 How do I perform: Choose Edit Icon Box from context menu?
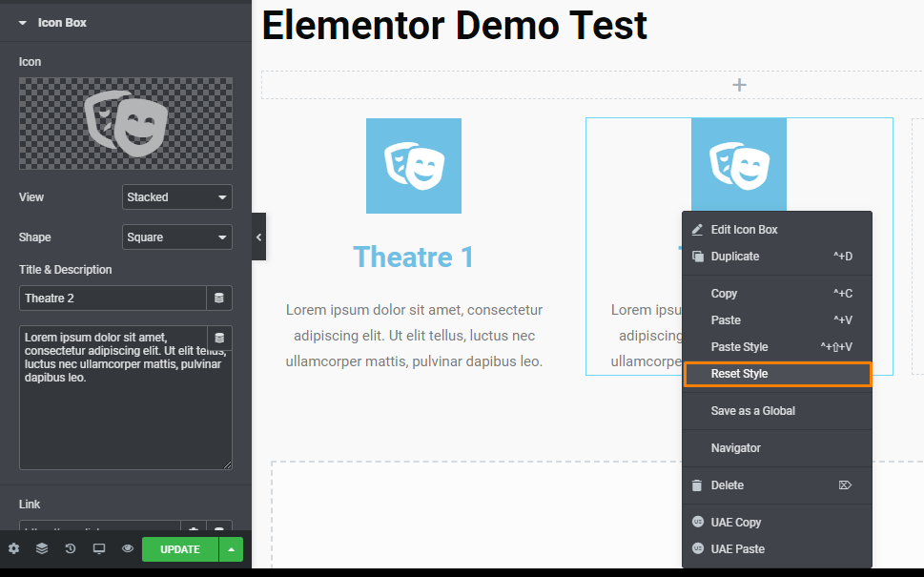click(777, 230)
